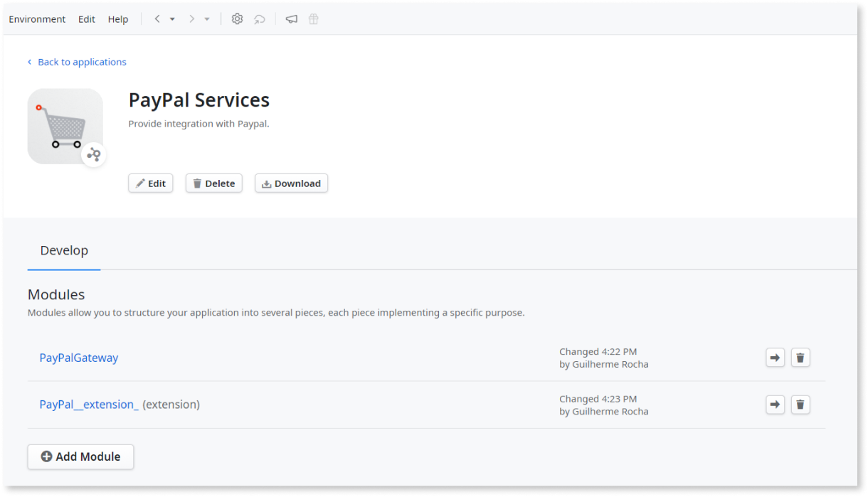Navigate forward using the right arrow icon
The height and width of the screenshot is (497, 868).
pos(191,18)
